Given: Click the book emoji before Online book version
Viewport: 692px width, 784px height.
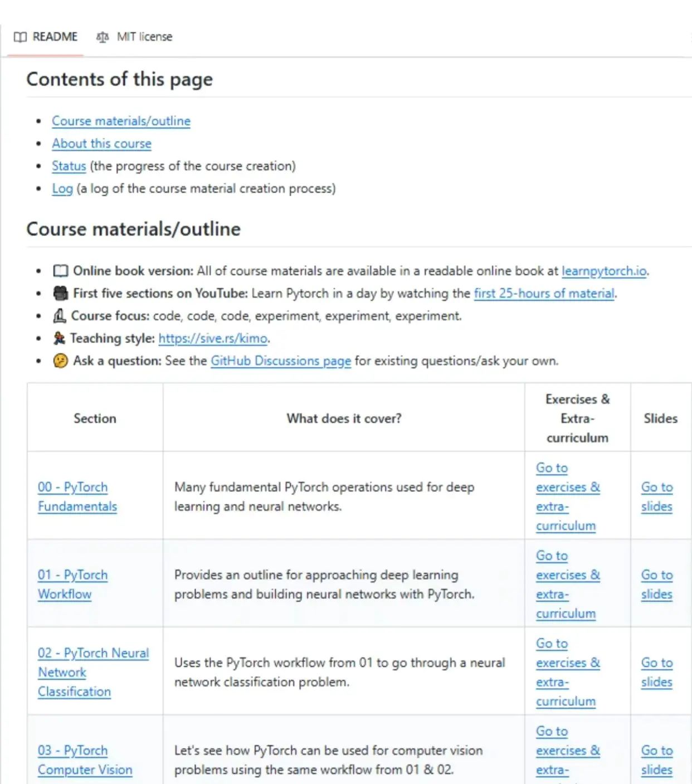Looking at the screenshot, I should (60, 271).
